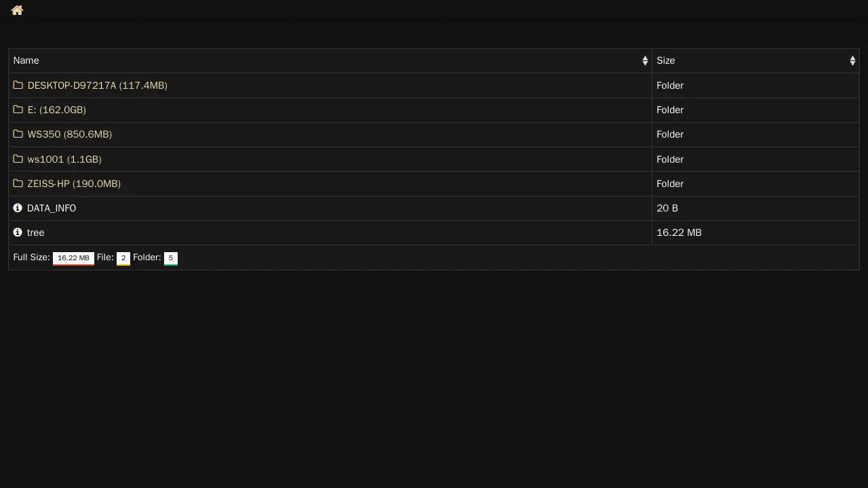Open the ZEISS-HP (190.0MB) folder
Screen dimensions: 868x488
coord(74,184)
